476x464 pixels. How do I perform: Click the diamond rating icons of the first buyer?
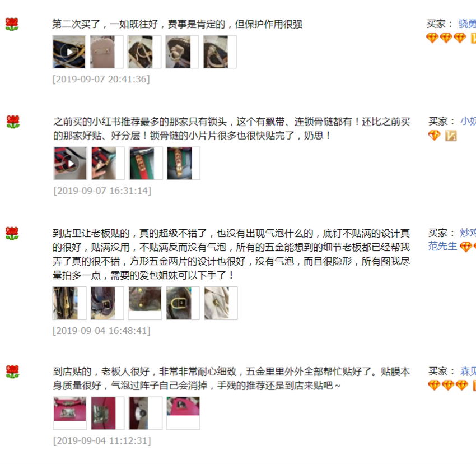point(446,38)
